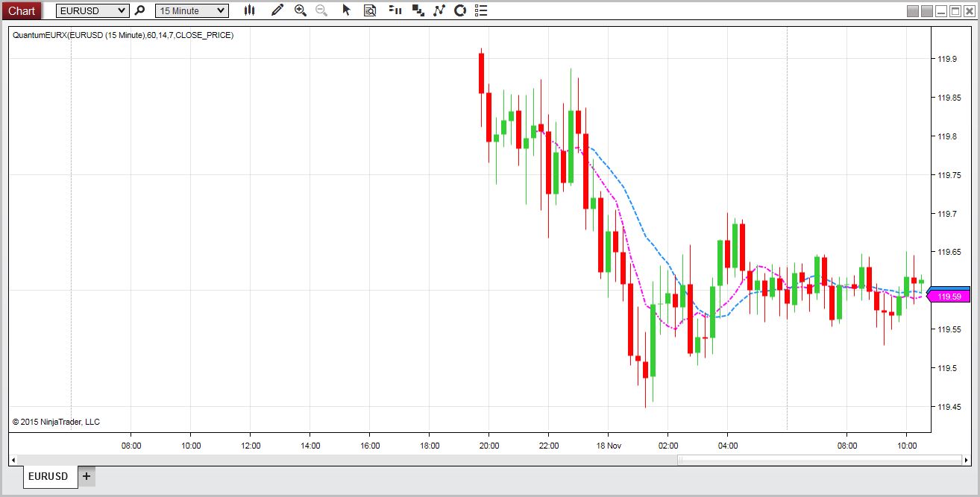The width and height of the screenshot is (980, 497).
Task: Click the 04:00 time axis label
Action: tap(728, 446)
